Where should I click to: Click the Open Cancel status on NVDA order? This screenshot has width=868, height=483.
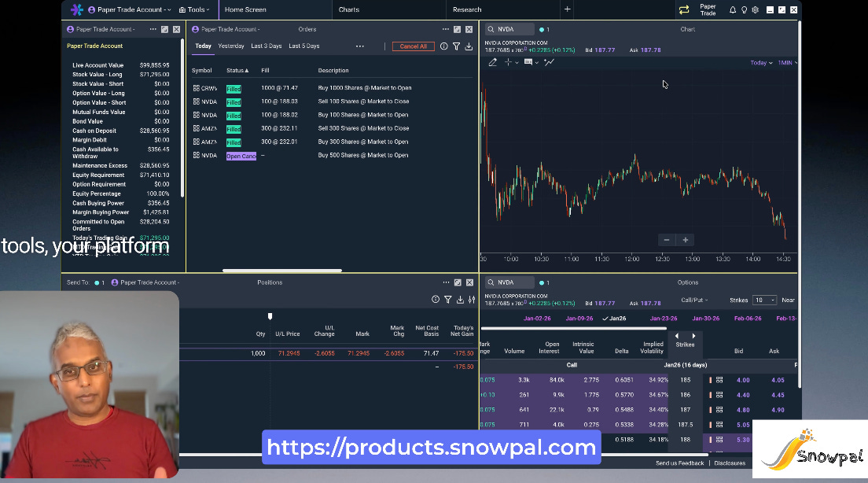241,157
